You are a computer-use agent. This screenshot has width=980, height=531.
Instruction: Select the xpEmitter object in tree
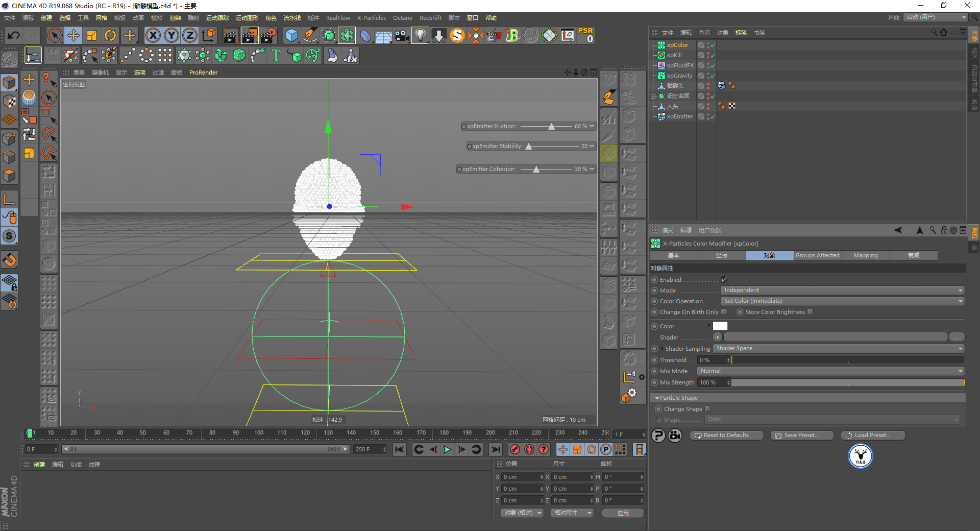679,117
